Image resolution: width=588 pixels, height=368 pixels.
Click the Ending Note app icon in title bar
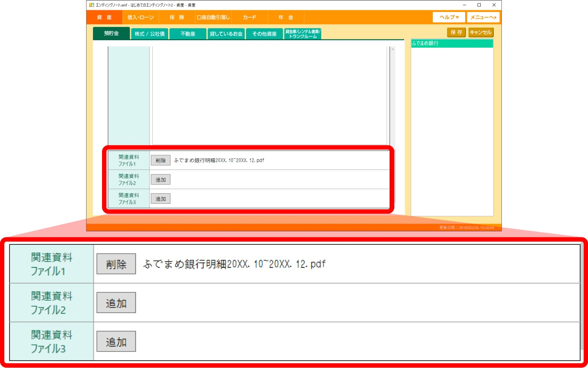91,5
